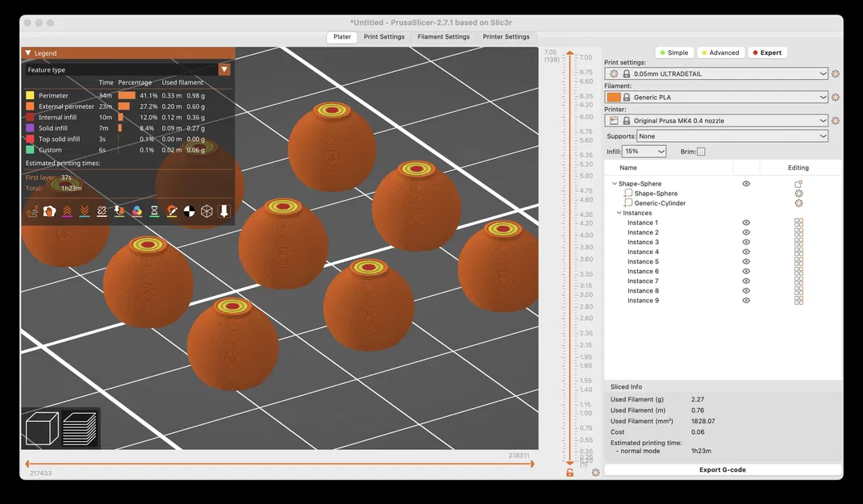The height and width of the screenshot is (504, 863).
Task: Open Print settings gear icon
Action: click(x=836, y=73)
